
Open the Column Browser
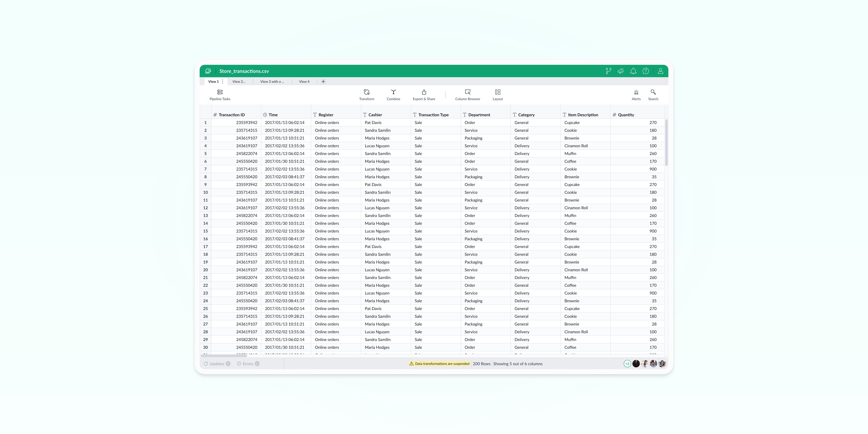468,95
